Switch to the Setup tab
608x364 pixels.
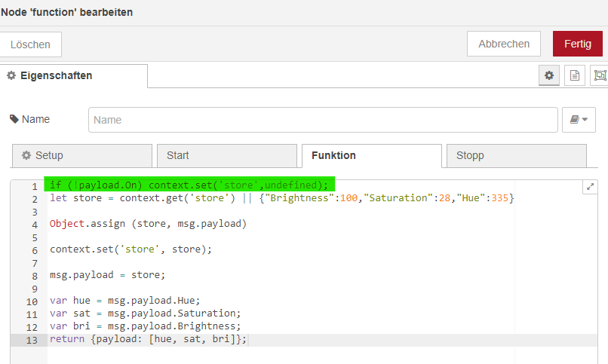coord(81,156)
